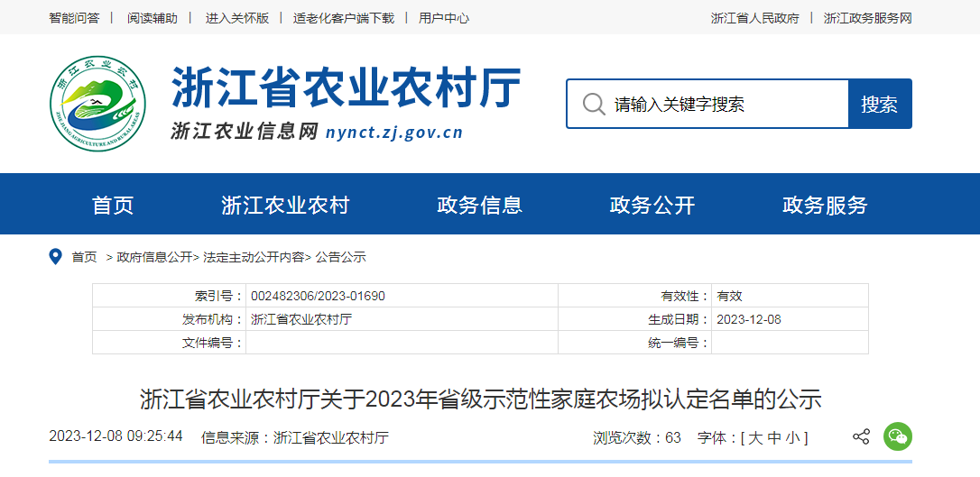The height and width of the screenshot is (477, 980).
Task: Click the 公告公示 breadcrumb link
Action: (x=340, y=257)
